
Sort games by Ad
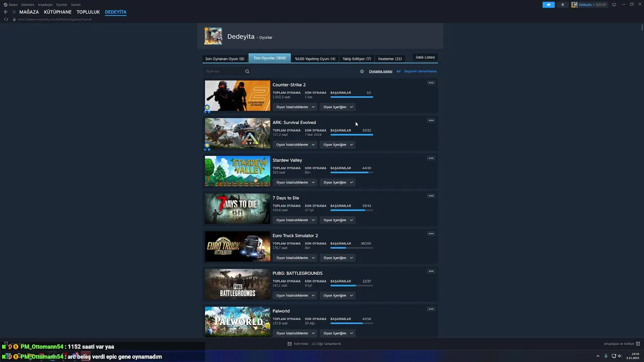[398, 71]
